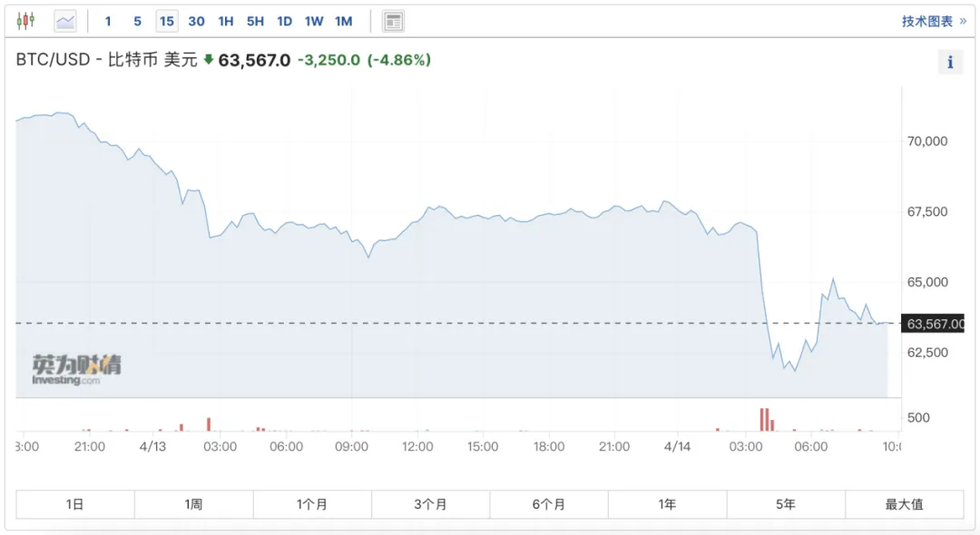
Task: Show the 1个月 time range
Action: click(x=312, y=504)
